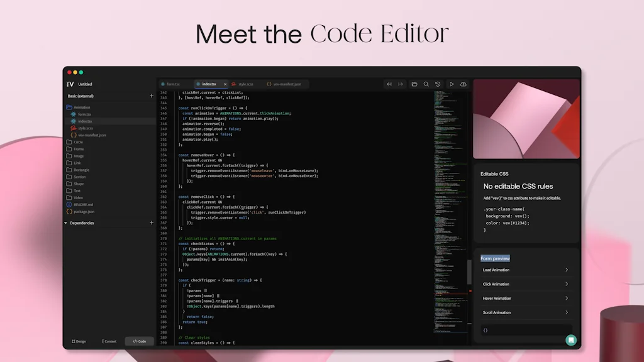Click the code minimap
Viewport: 644px width, 362px height.
pyautogui.click(x=450, y=211)
